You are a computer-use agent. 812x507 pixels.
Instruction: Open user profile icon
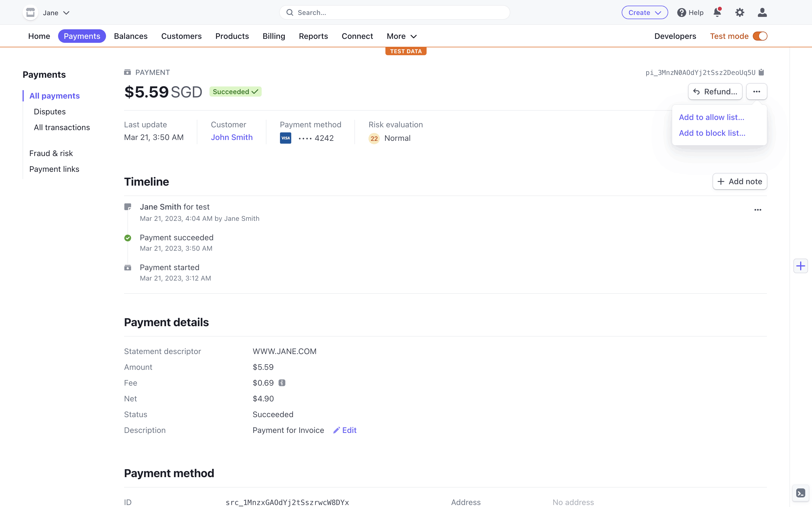[762, 12]
